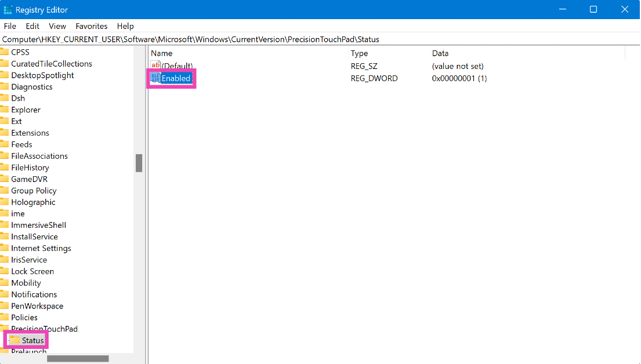This screenshot has height=364, width=641.
Task: Click the Notifications folder icon
Action: pos(6,294)
